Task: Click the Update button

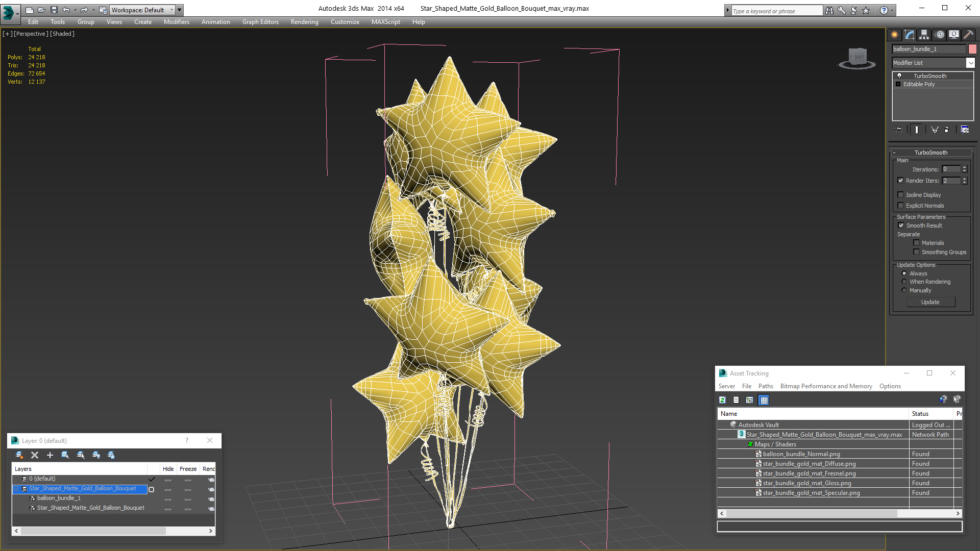Action: coord(930,302)
